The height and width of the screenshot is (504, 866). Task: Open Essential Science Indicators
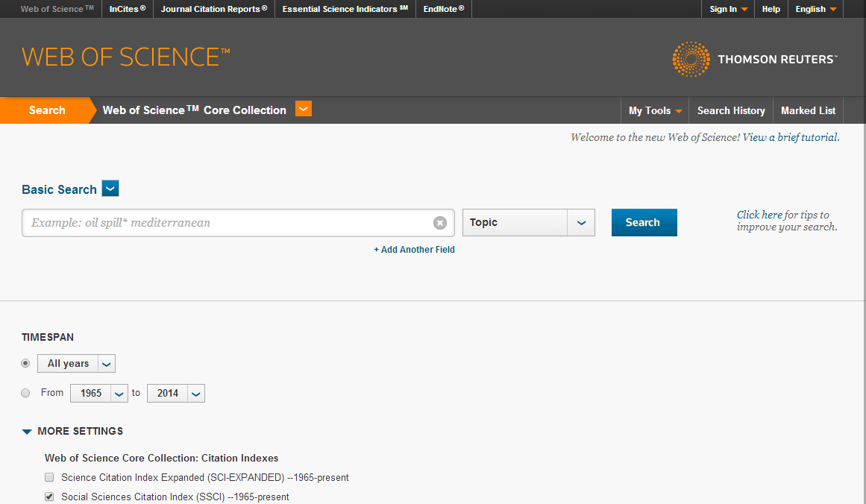345,9
